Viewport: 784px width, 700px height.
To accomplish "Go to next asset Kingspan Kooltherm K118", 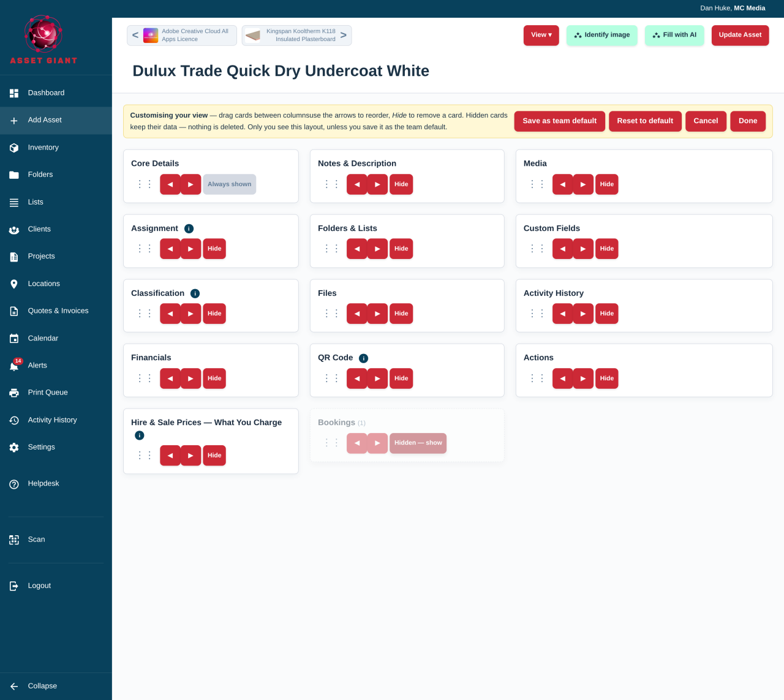I will coord(297,36).
